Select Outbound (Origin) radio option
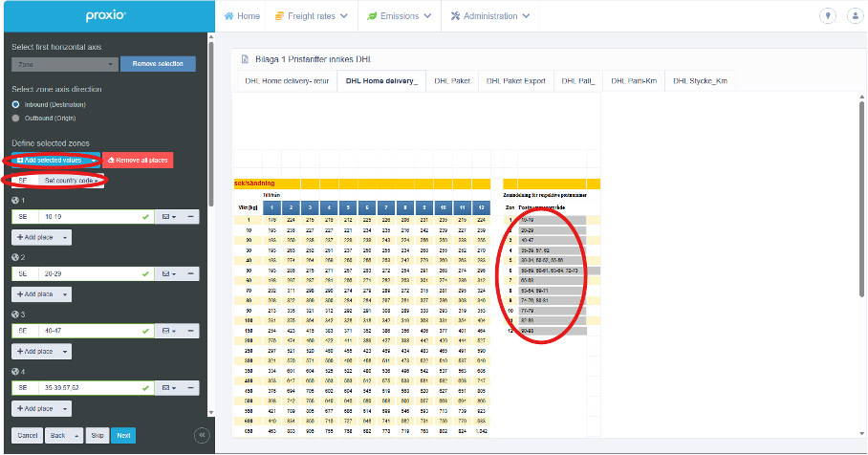The width and height of the screenshot is (868, 455). coord(15,118)
